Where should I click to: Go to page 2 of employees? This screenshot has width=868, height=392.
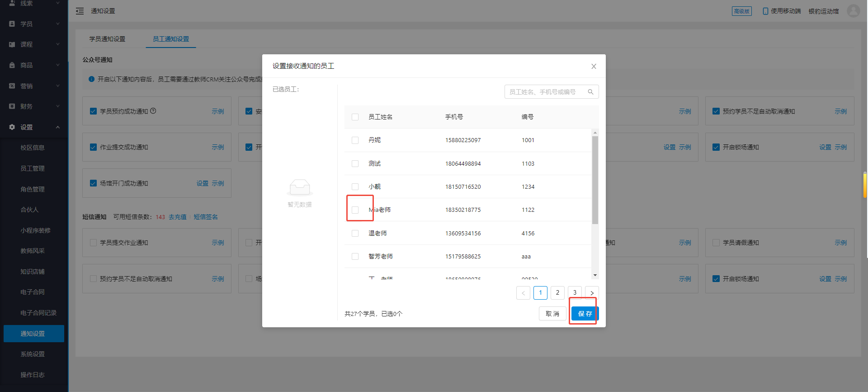click(557, 293)
